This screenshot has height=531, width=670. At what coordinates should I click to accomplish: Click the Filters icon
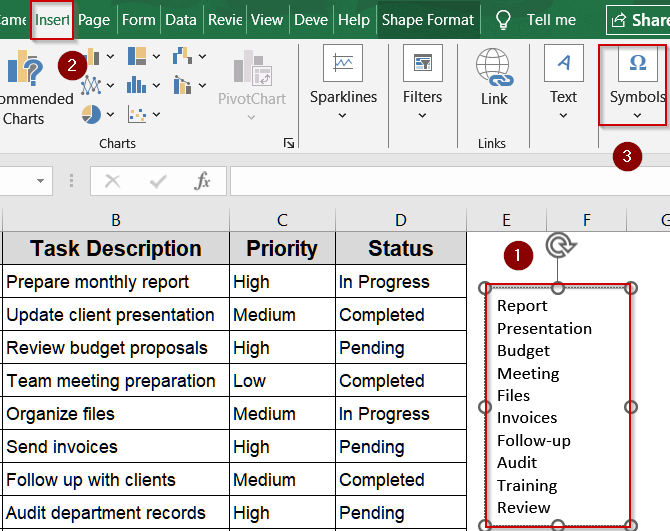point(423,63)
